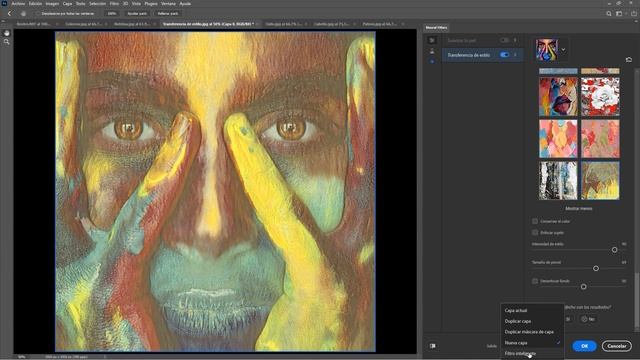Click the preview toggle icon at bottom of panel
640x360 pixels.
tap(432, 346)
